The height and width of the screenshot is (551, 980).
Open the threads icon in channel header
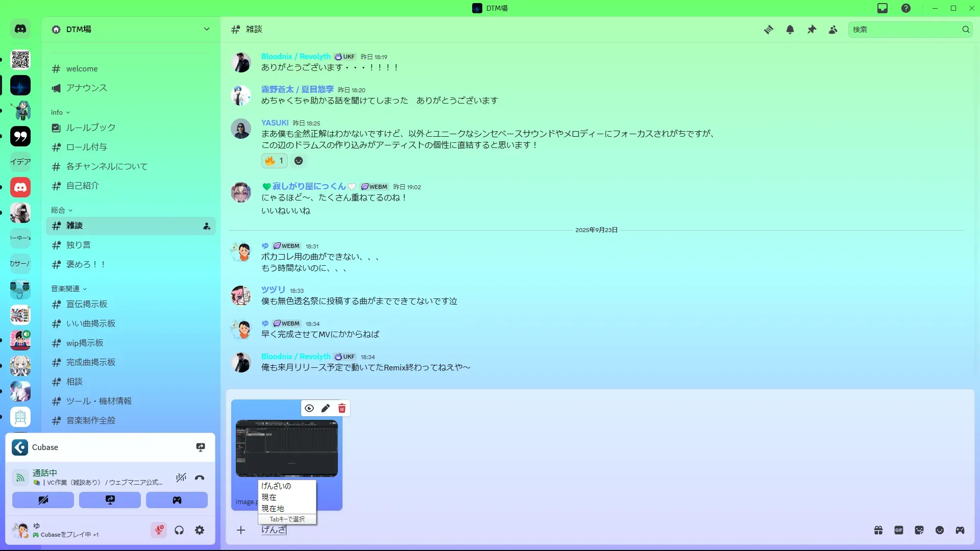click(x=768, y=30)
